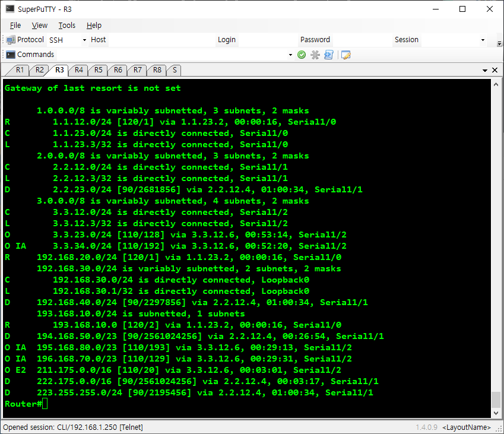Close the active tab with X button
This screenshot has height=434, width=504.
pyautogui.click(x=495, y=70)
